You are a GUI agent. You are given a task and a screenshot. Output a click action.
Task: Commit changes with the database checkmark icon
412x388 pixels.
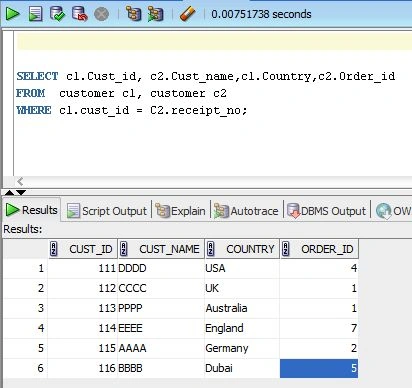[57, 14]
